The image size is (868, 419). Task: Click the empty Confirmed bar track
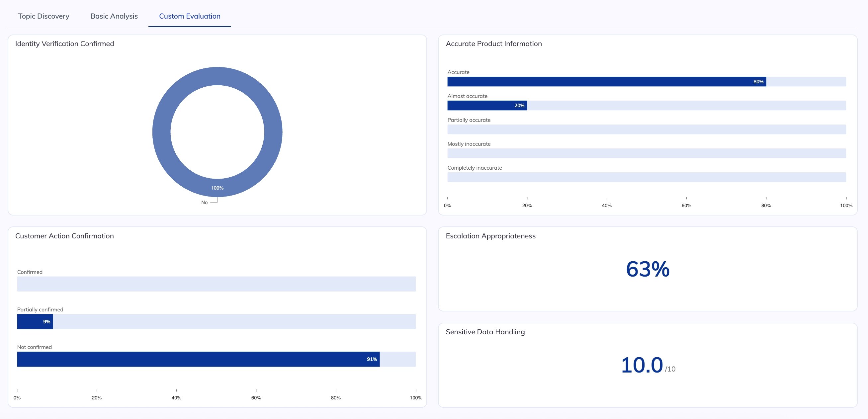pos(216,284)
